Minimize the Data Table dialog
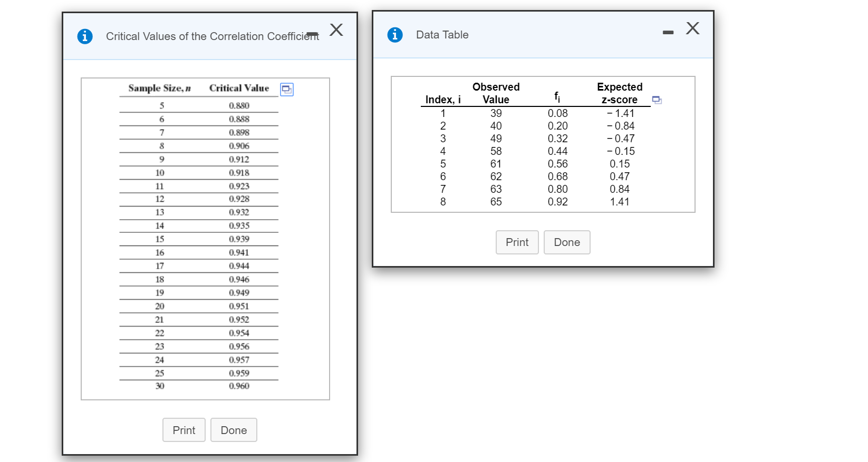Screen dimensions: 868x462 pos(668,33)
